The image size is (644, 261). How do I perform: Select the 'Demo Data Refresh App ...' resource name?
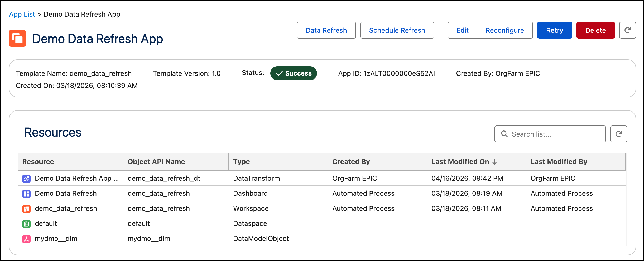pos(77,178)
